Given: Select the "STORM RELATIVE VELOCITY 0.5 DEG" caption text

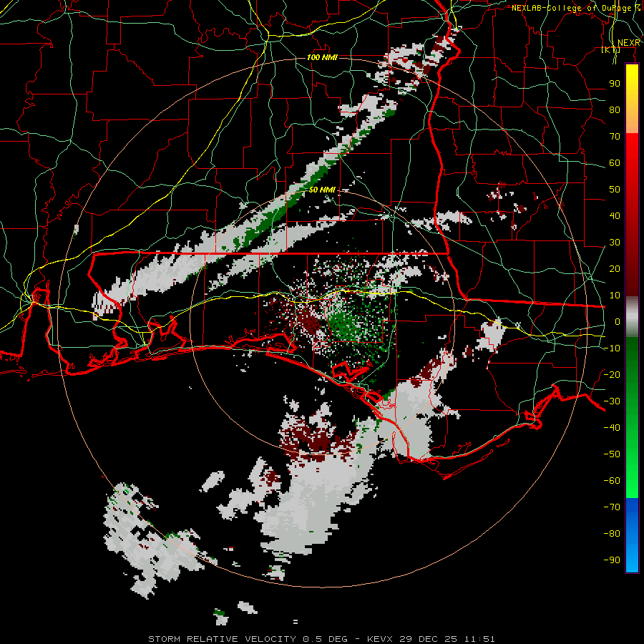Looking at the screenshot, I should (x=248, y=639).
